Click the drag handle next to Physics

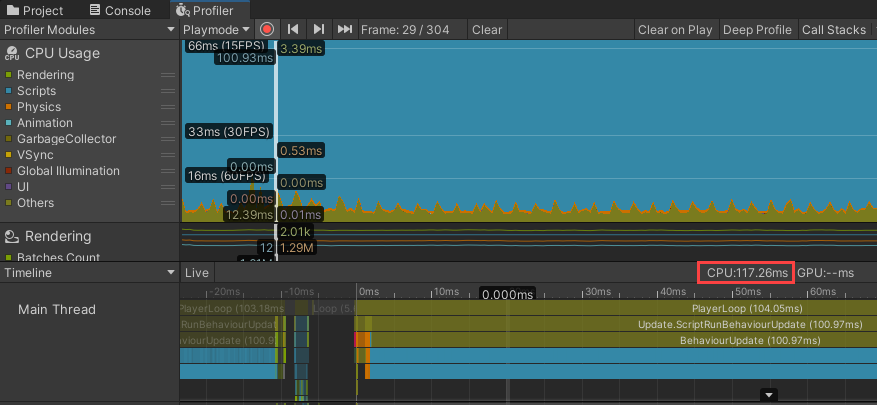(168, 107)
